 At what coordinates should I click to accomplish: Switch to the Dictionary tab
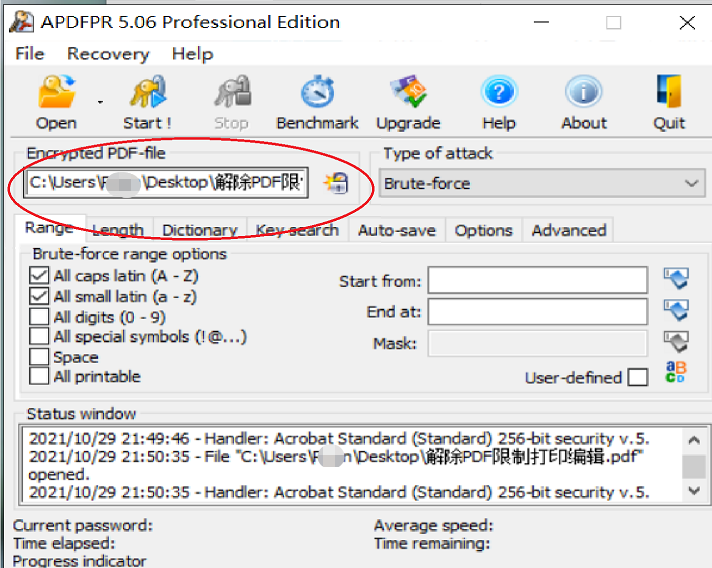(200, 230)
